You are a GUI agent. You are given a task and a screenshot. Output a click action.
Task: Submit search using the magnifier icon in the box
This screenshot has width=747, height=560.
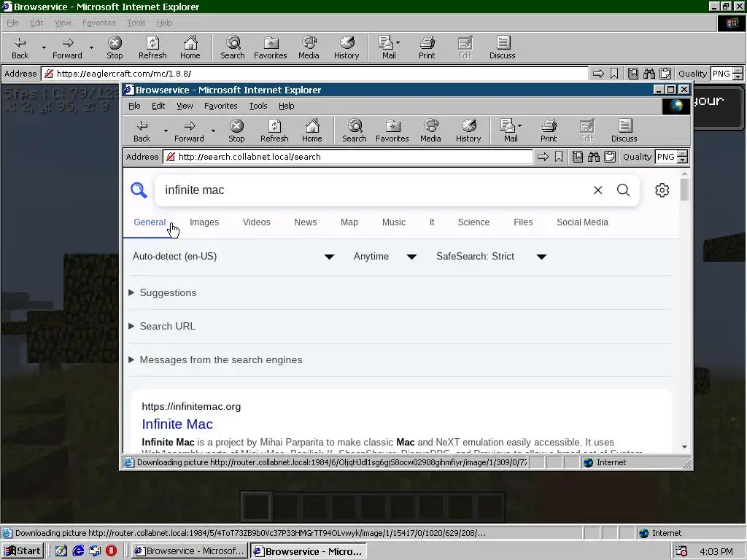pyautogui.click(x=624, y=190)
